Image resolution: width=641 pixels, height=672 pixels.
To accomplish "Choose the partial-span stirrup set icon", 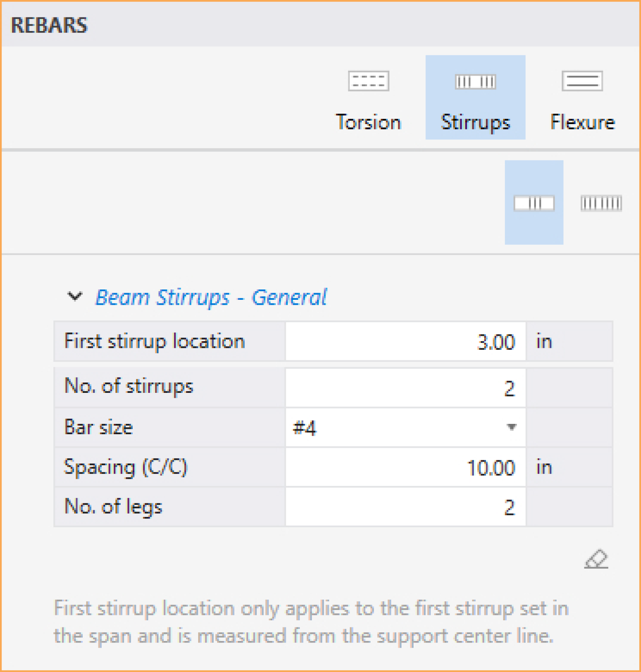I will [534, 203].
